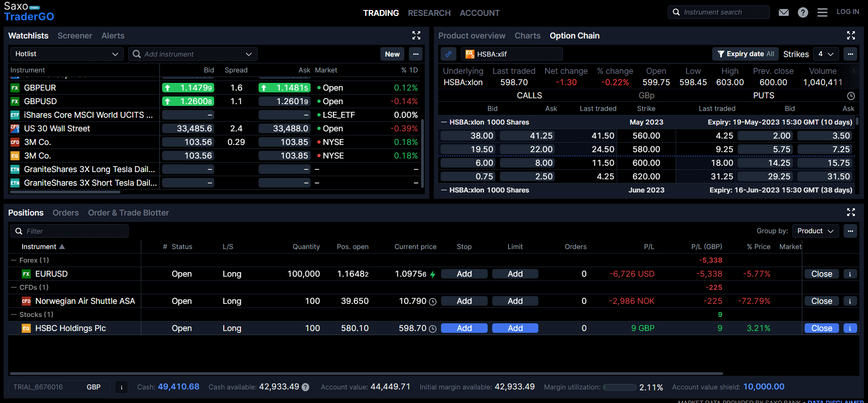Click the watchlist vertical scrollbar
Viewport: 868px width, 403px height.
point(422,154)
